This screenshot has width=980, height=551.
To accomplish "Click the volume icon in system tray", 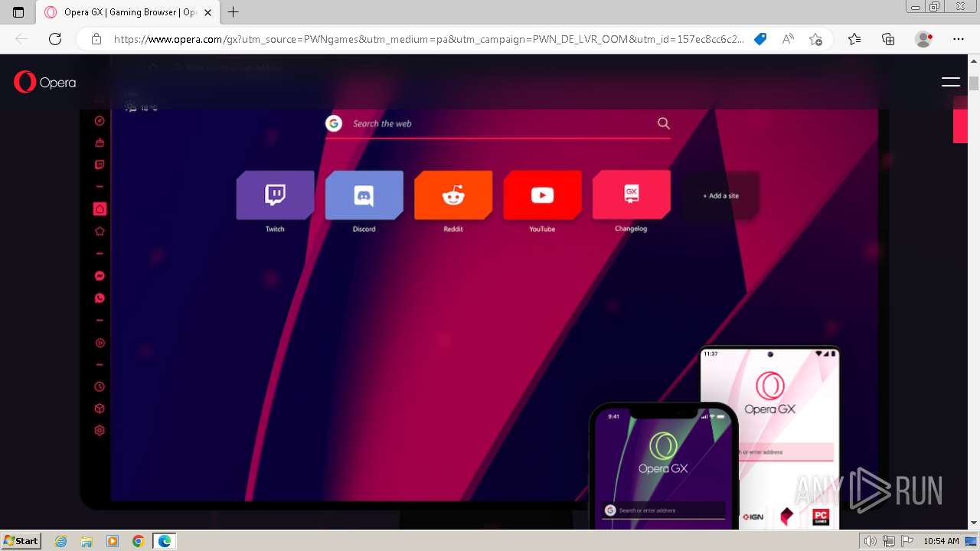I will [x=870, y=541].
